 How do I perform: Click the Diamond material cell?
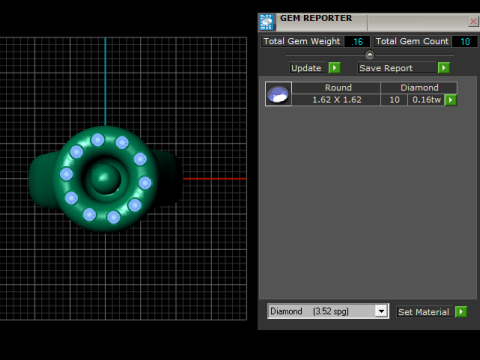(419, 88)
